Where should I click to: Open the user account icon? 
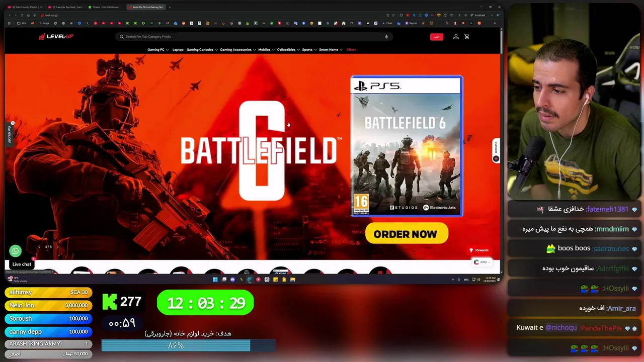[x=456, y=36]
